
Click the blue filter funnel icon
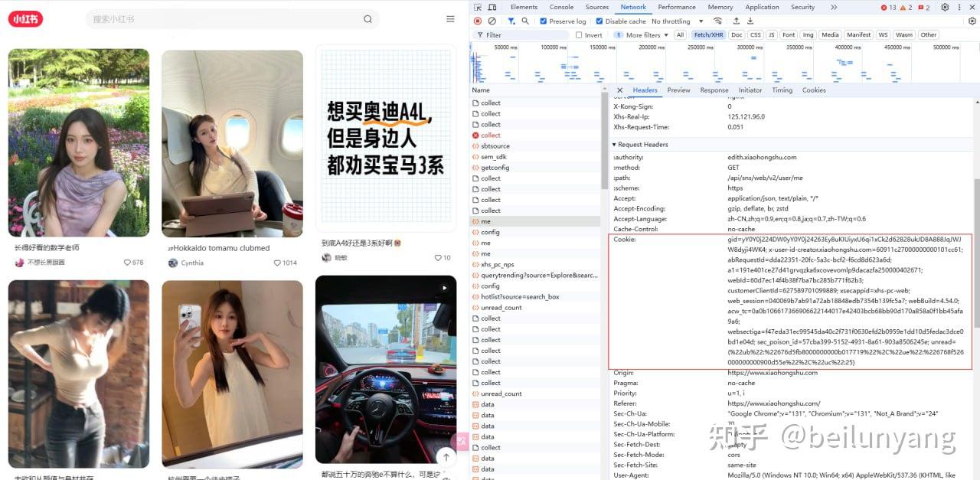511,21
